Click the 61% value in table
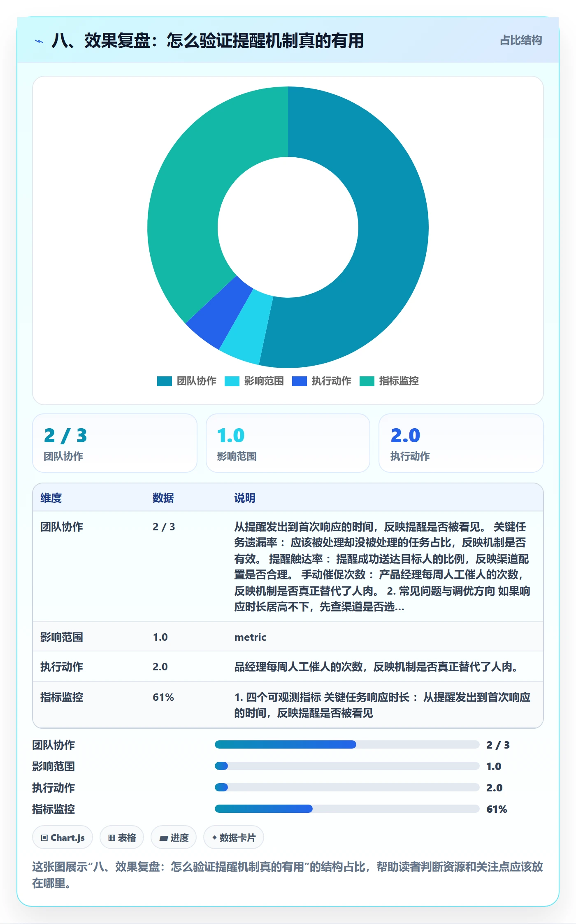Screen dimensions: 576x924 coord(163,697)
